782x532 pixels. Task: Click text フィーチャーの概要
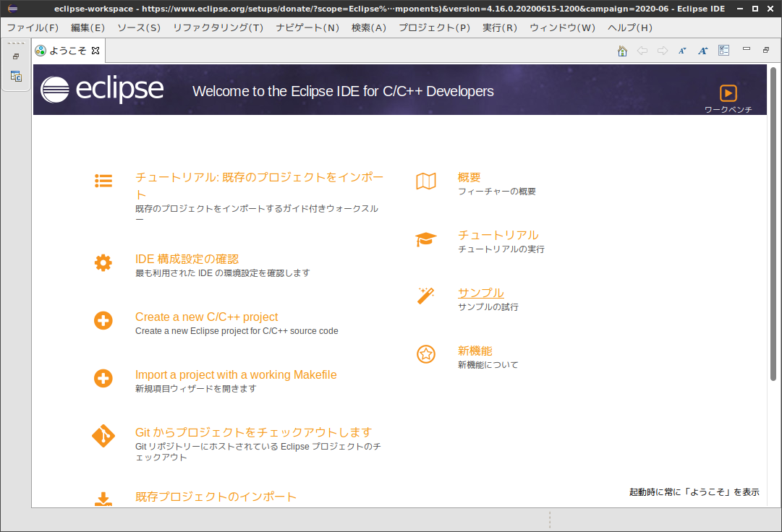pos(497,192)
